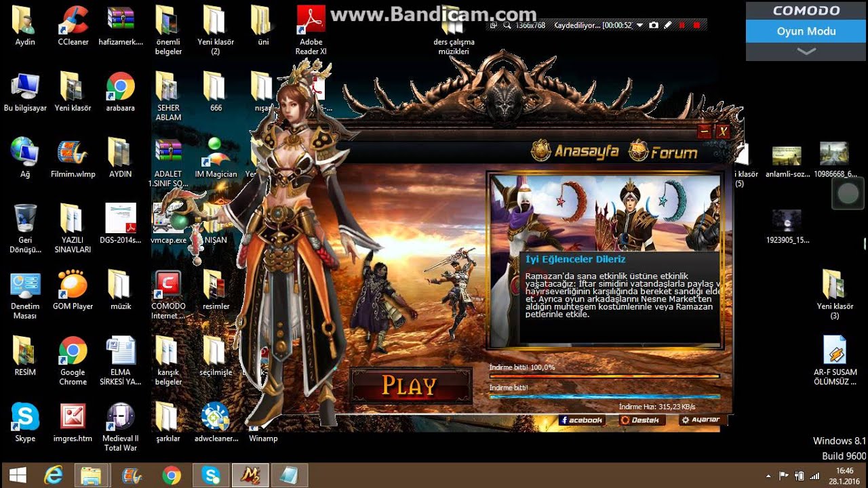Open the Forum link in the launcher

664,151
